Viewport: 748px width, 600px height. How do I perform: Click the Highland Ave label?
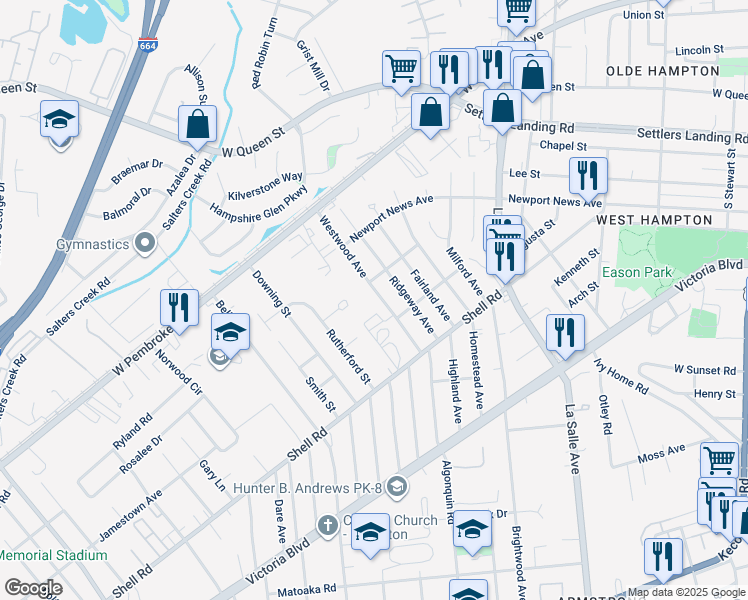point(456,391)
